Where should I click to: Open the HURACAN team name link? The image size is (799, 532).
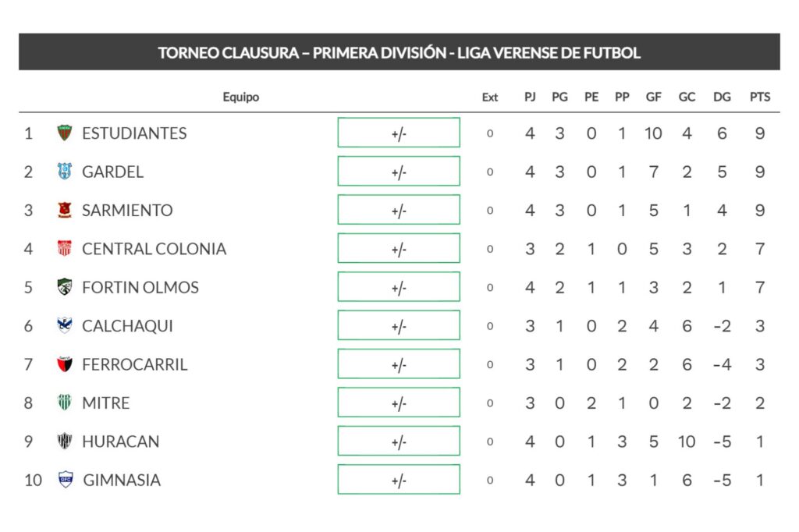(x=120, y=442)
